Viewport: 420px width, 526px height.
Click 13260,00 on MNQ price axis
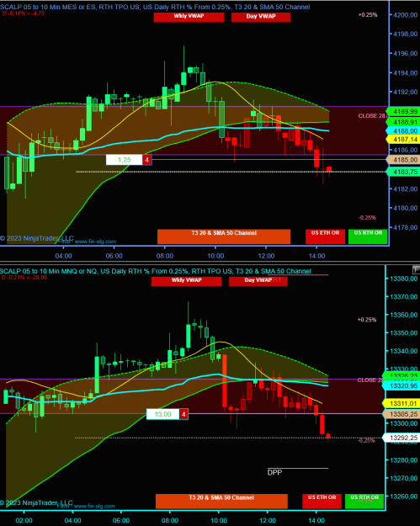coord(404,497)
